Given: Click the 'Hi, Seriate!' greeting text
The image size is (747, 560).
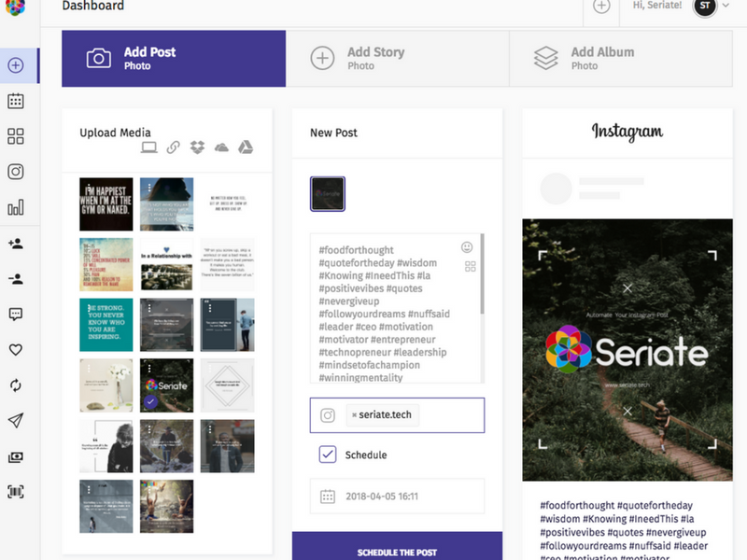Looking at the screenshot, I should [657, 6].
